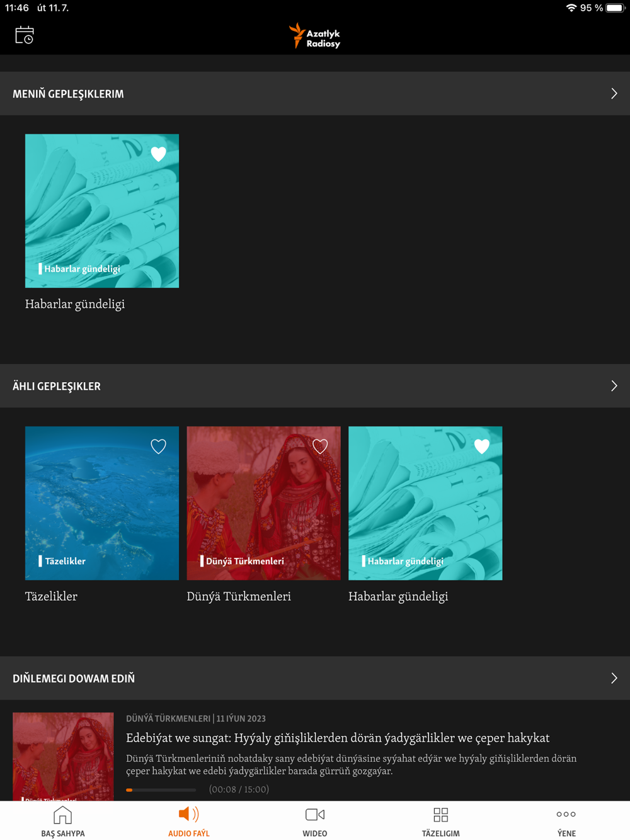The width and height of the screenshot is (630, 840).
Task: Open Edebiýat we sungat episode title
Action: tap(338, 738)
